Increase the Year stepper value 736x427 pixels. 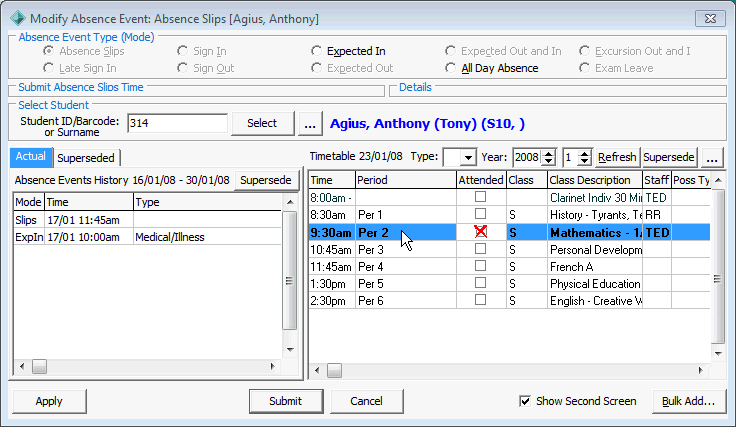548,153
